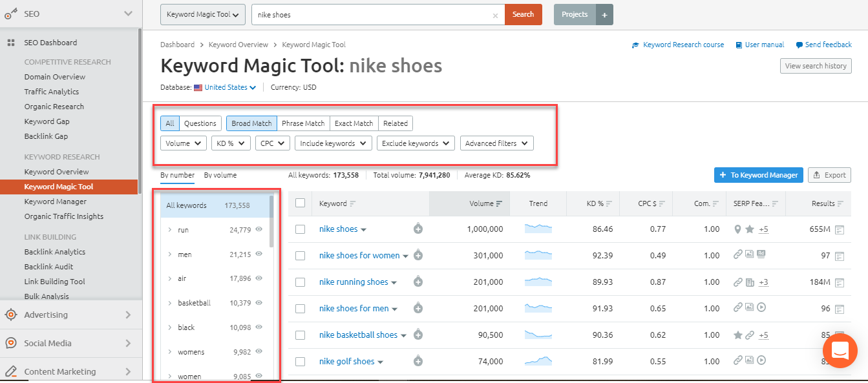This screenshot has height=383, width=868.
Task: Click the Volume column sort icon
Action: [499, 203]
